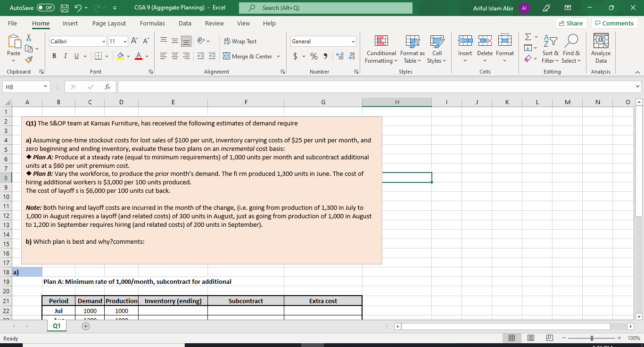Click the Share button
This screenshot has height=347, width=644.
[570, 23]
